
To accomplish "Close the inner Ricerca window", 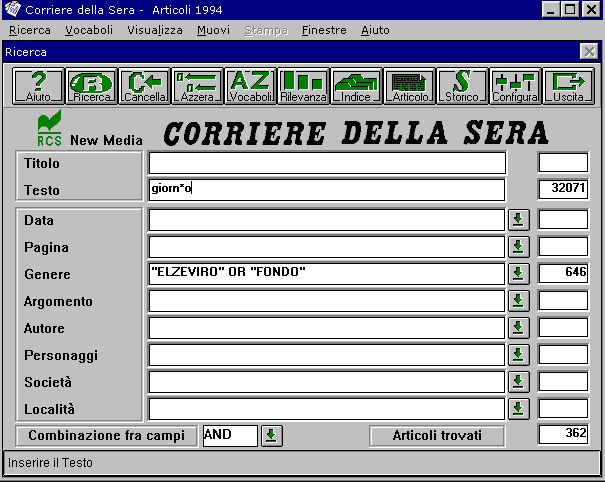I will (x=589, y=51).
